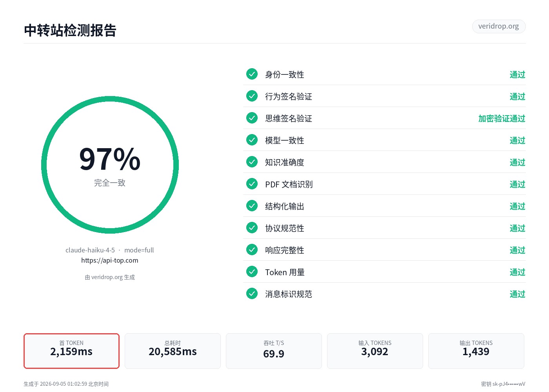Select the 总耗时 20,585ms card
This screenshot has height=392, width=549.
pyautogui.click(x=173, y=351)
